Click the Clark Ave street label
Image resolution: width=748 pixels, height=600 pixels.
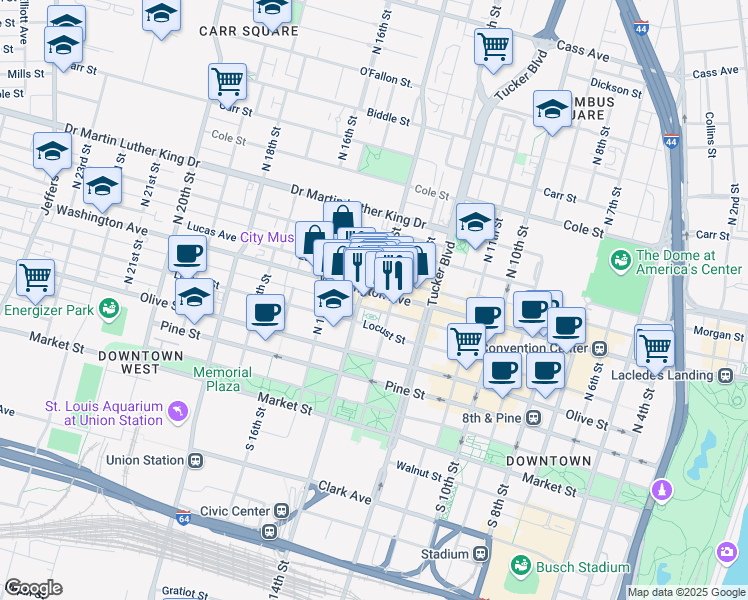345,493
